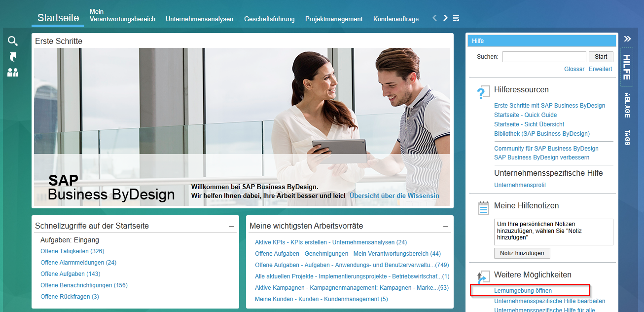Open Unternehmensanalysen tab

(200, 19)
